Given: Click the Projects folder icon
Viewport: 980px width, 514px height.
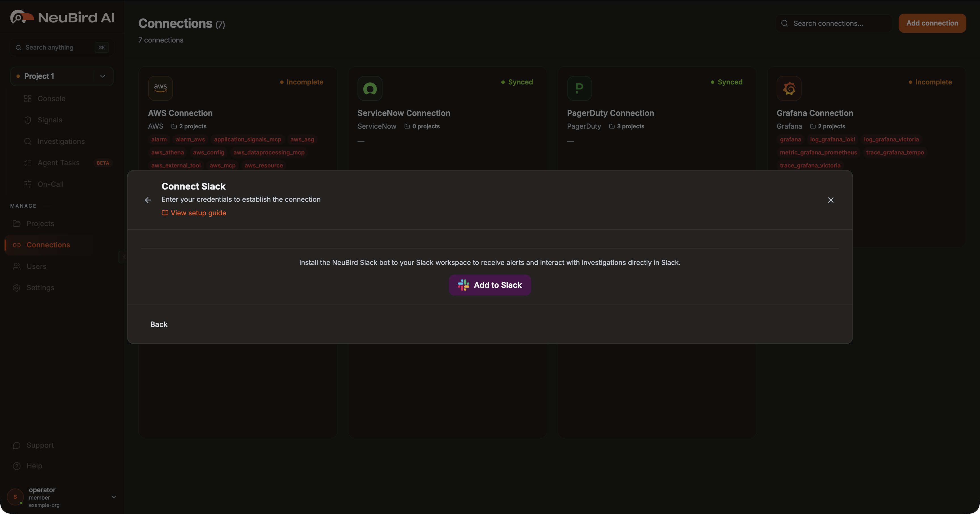Looking at the screenshot, I should coord(17,224).
